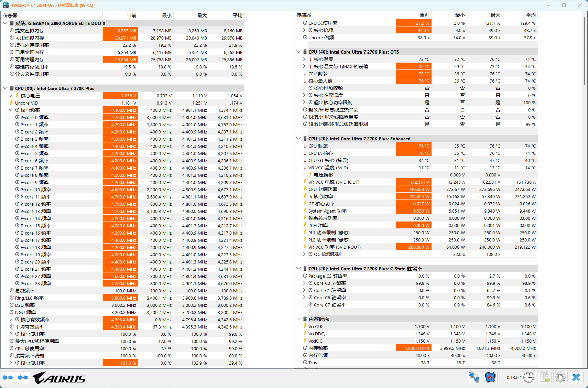Click the 最大 column header on left panel
The height and width of the screenshot is (388, 588).
pyautogui.click(x=191, y=15)
